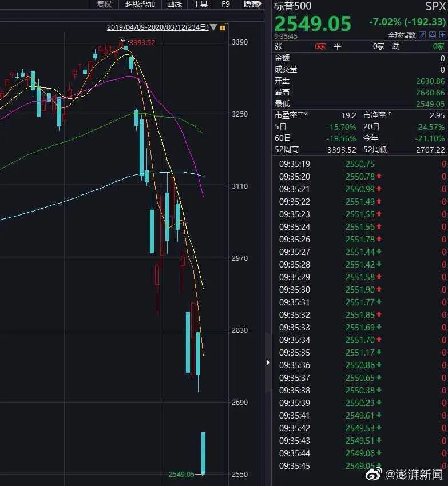Image resolution: width=448 pixels, height=486 pixels.
Task: Click the 市净率 value 2.95
Action: (x=437, y=115)
